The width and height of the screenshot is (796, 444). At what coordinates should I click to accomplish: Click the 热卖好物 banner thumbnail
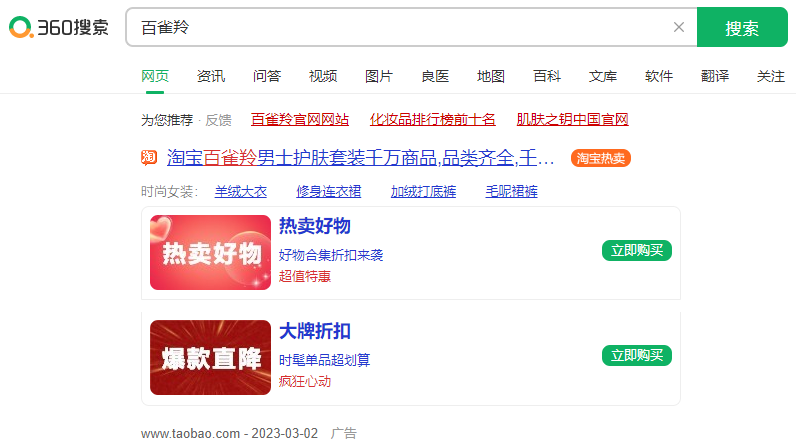coord(211,252)
